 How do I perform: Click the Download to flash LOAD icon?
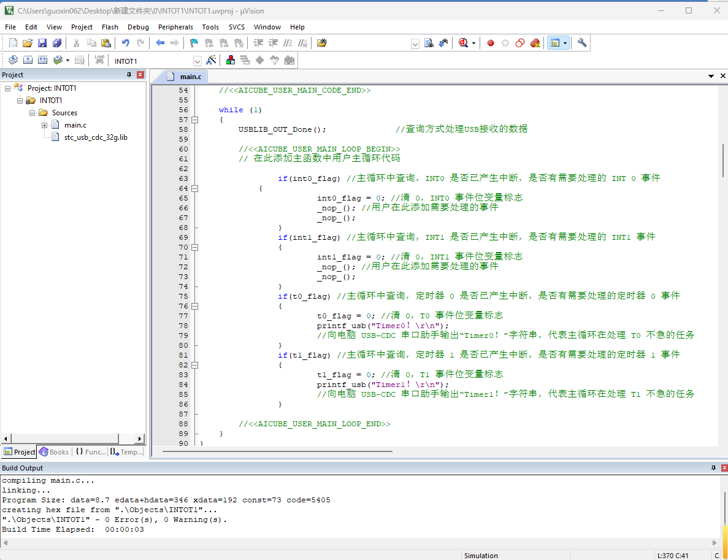(99, 60)
